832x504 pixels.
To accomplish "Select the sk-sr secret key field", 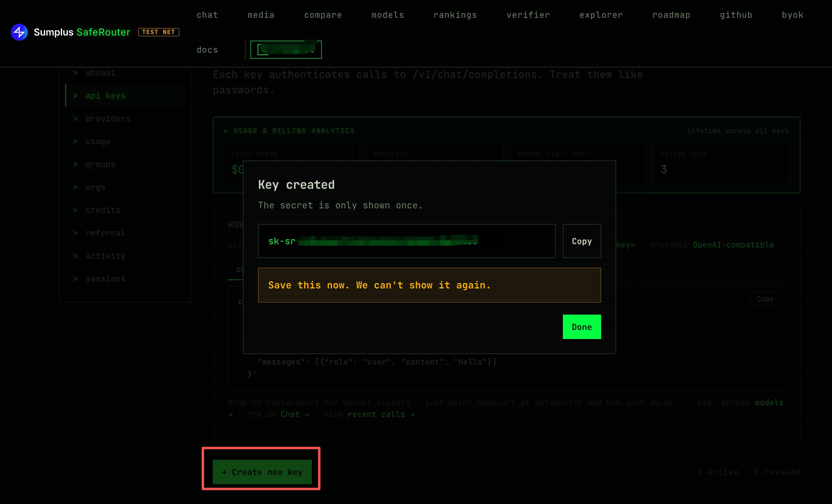I will click(x=407, y=241).
